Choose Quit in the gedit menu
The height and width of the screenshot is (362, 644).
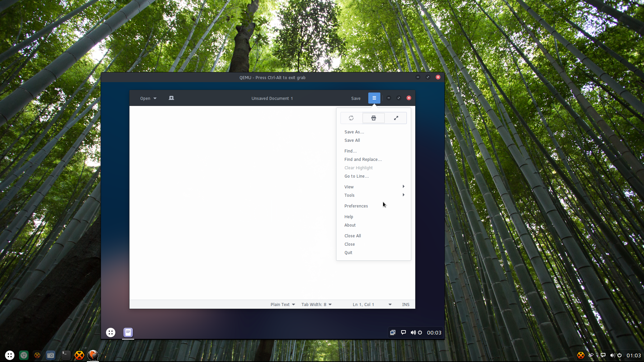[x=374, y=253]
